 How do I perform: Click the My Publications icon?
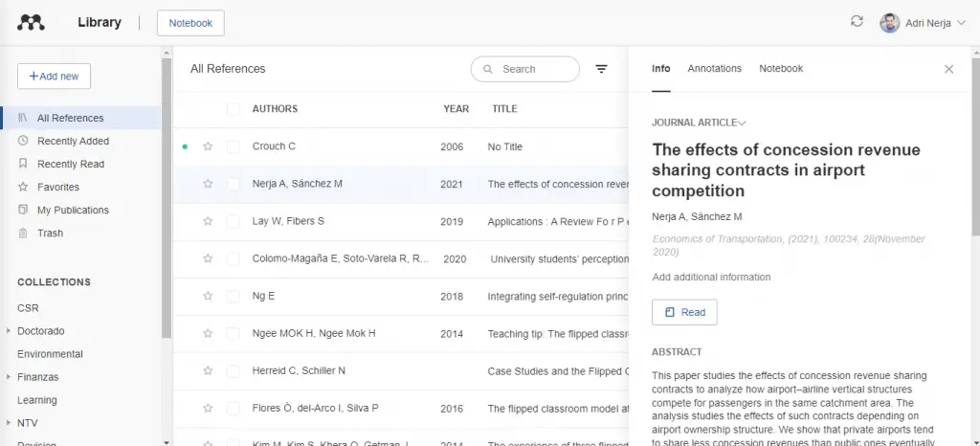(23, 210)
